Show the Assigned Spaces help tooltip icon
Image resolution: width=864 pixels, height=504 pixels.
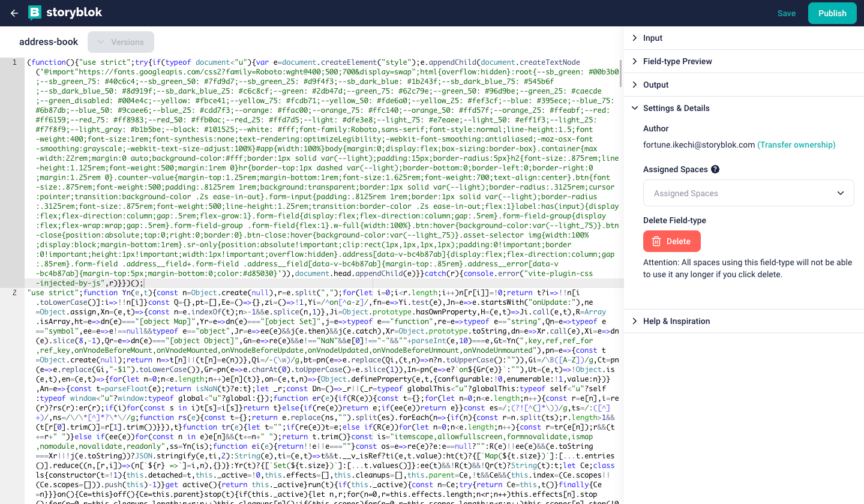point(715,169)
